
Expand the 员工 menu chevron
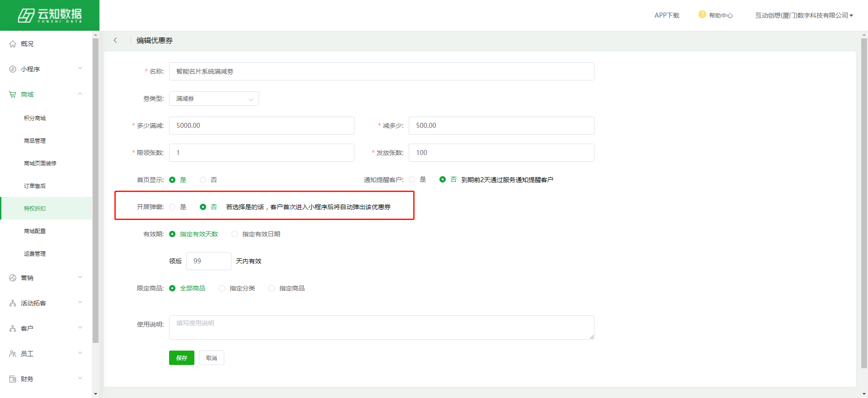[80, 353]
